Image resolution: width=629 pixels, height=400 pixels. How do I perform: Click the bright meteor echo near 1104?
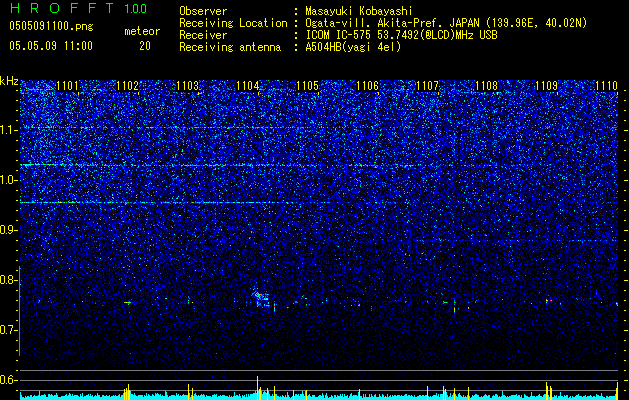[262, 299]
